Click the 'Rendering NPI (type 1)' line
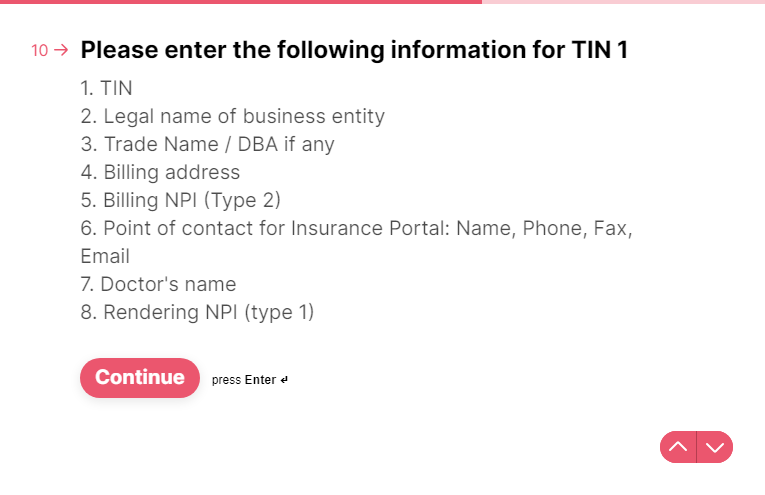This screenshot has width=765, height=495. (x=197, y=312)
